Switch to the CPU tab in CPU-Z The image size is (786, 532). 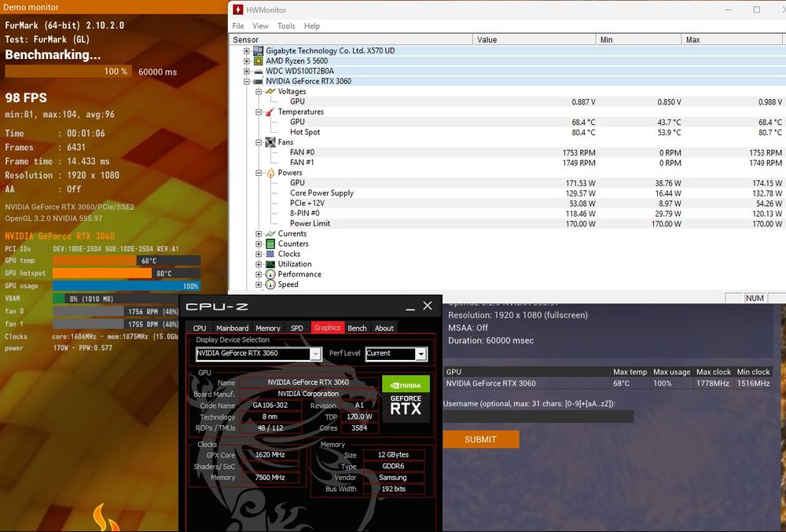[x=200, y=328]
